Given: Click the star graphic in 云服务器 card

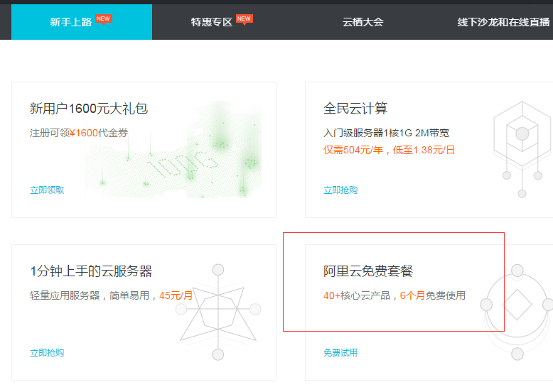Looking at the screenshot, I should [x=218, y=312].
